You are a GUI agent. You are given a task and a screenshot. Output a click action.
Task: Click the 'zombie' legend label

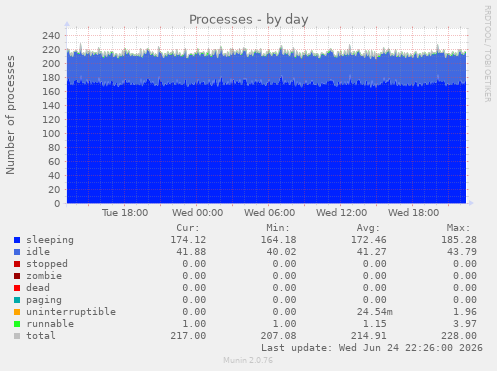click(44, 276)
